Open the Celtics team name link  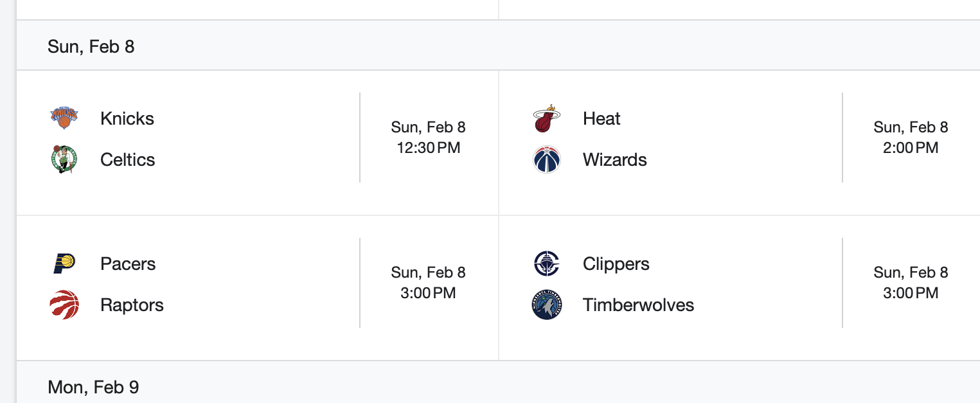[127, 159]
